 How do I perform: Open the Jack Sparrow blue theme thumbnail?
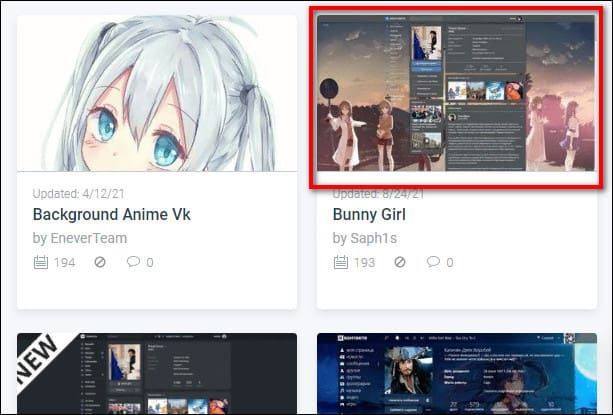pyautogui.click(x=457, y=374)
